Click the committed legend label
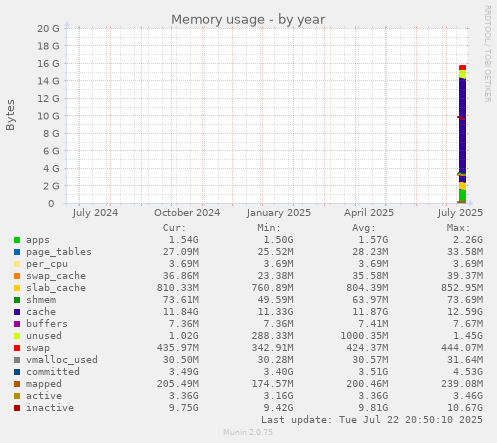 coord(53,372)
